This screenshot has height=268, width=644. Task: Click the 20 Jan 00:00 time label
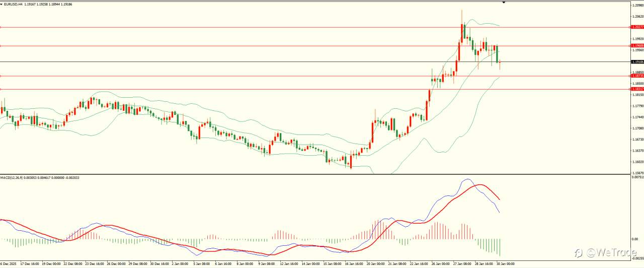click(x=376, y=263)
